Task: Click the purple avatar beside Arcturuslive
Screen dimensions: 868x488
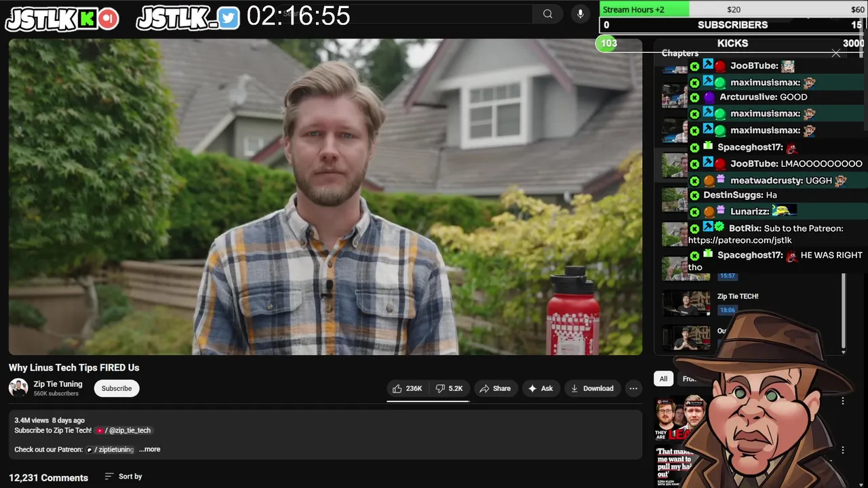Action: 709,98
